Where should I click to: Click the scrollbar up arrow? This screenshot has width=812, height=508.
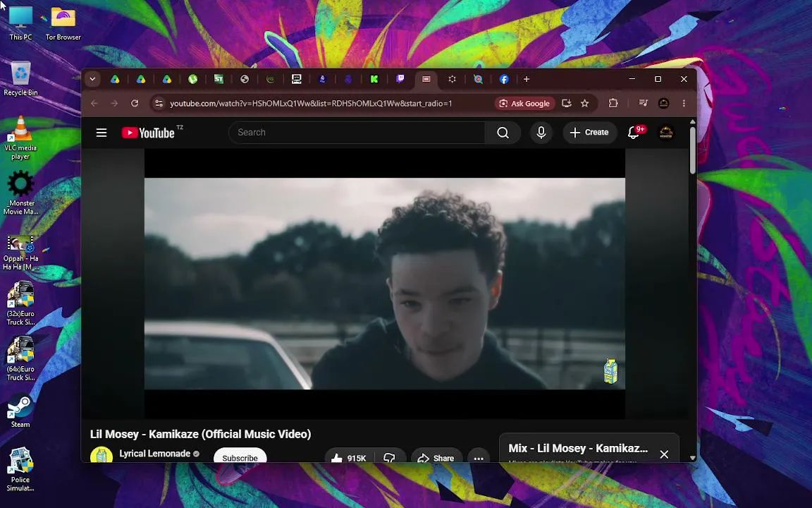tap(692, 122)
